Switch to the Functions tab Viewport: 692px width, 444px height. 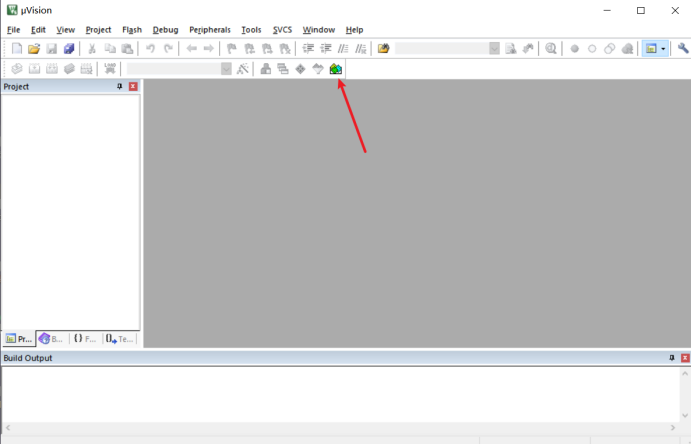coord(85,339)
